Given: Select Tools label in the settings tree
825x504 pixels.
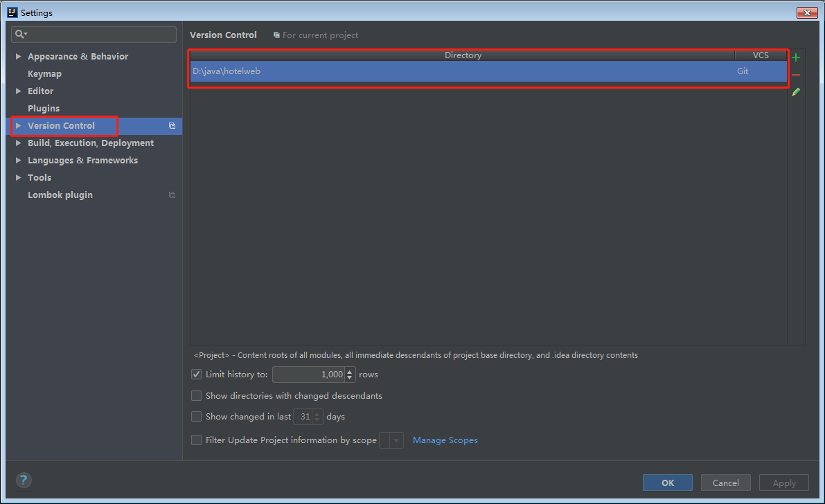Looking at the screenshot, I should click(x=39, y=178).
